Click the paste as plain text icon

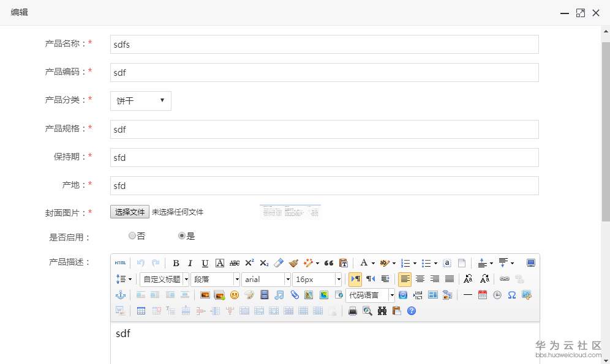[x=344, y=263]
